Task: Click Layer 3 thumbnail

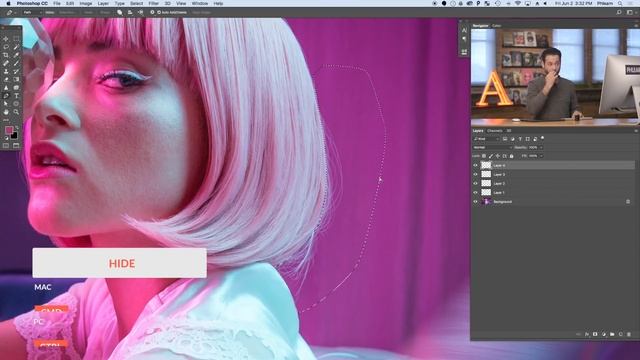Action: [x=486, y=174]
